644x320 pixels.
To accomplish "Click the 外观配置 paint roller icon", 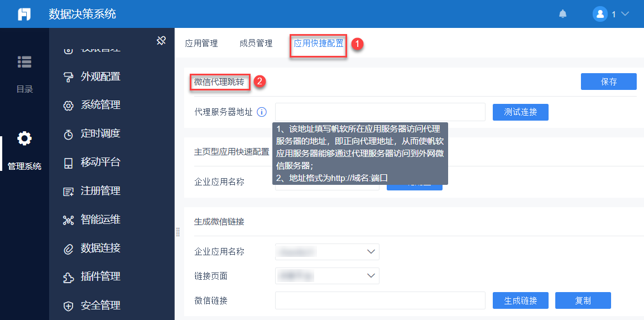I will (x=68, y=77).
